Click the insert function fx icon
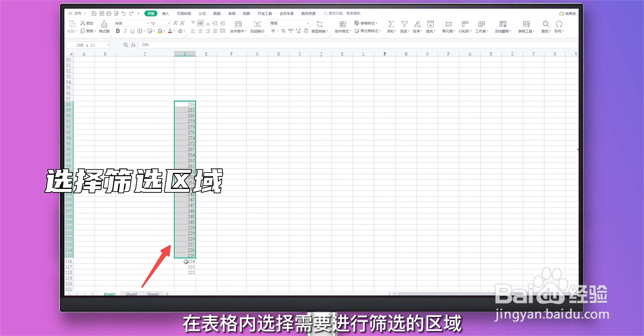 click(133, 45)
